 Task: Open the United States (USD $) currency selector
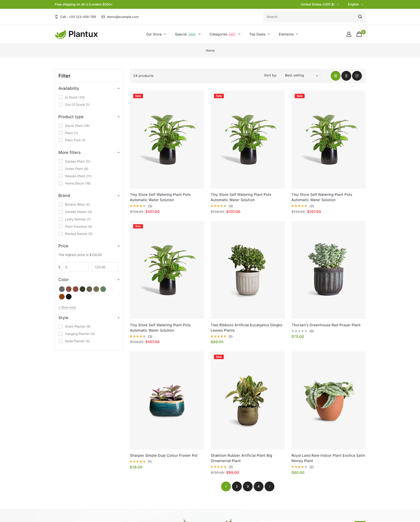pyautogui.click(x=319, y=4)
